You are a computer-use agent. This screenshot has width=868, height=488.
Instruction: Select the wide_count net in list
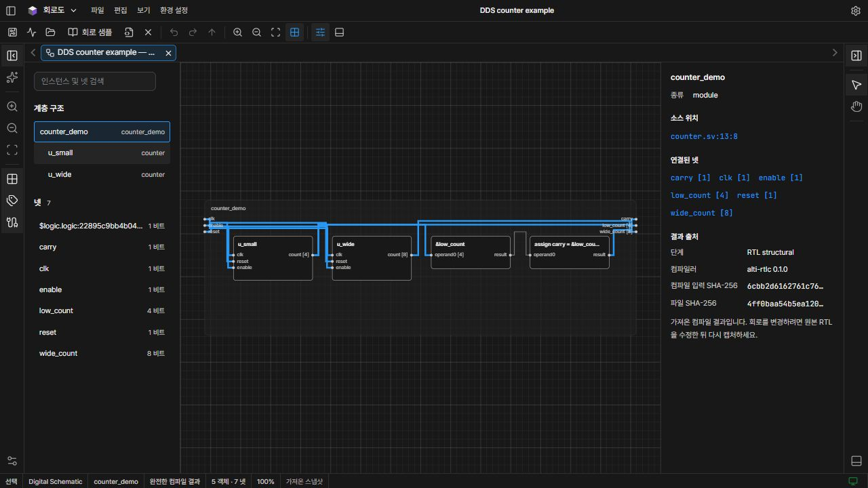tap(102, 354)
